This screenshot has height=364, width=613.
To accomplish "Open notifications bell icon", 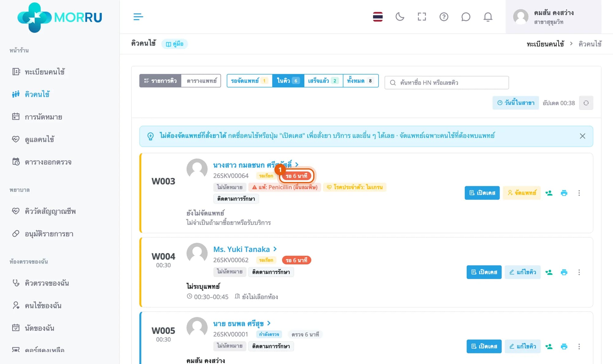I will (x=488, y=17).
